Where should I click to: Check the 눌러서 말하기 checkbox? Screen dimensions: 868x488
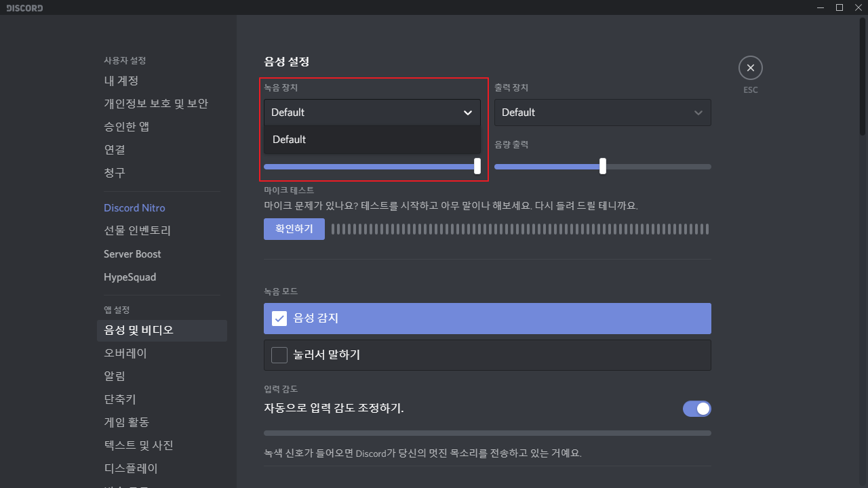pyautogui.click(x=279, y=355)
